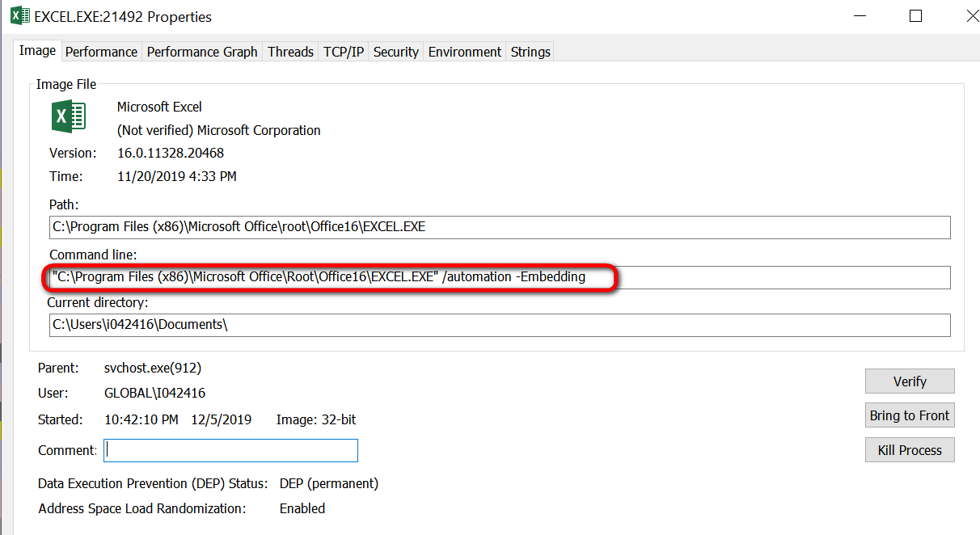980x535 pixels.
Task: Click the Address Space Load Randomization label
Action: coord(142,508)
